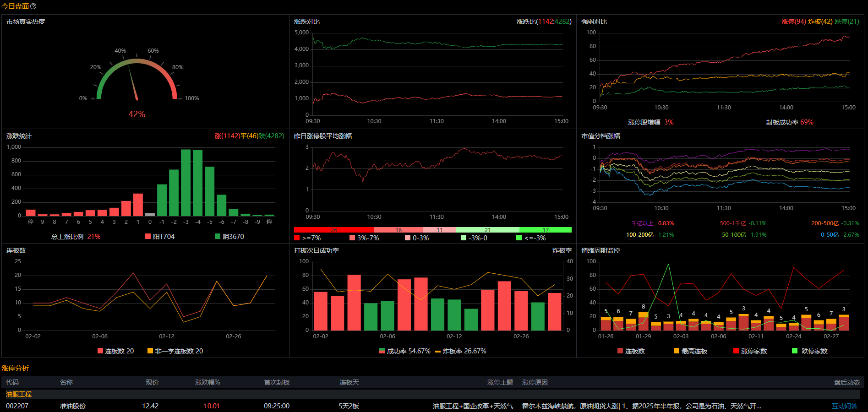Screen dimensions: 868x412
Task: Click the help icon beside 今日盘面
Action: pyautogui.click(x=33, y=6)
